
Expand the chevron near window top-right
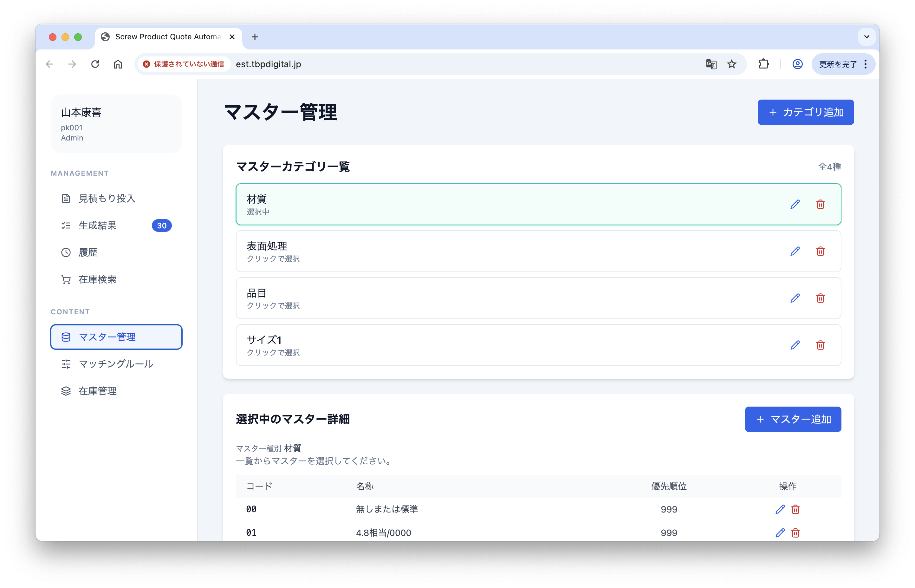(866, 37)
